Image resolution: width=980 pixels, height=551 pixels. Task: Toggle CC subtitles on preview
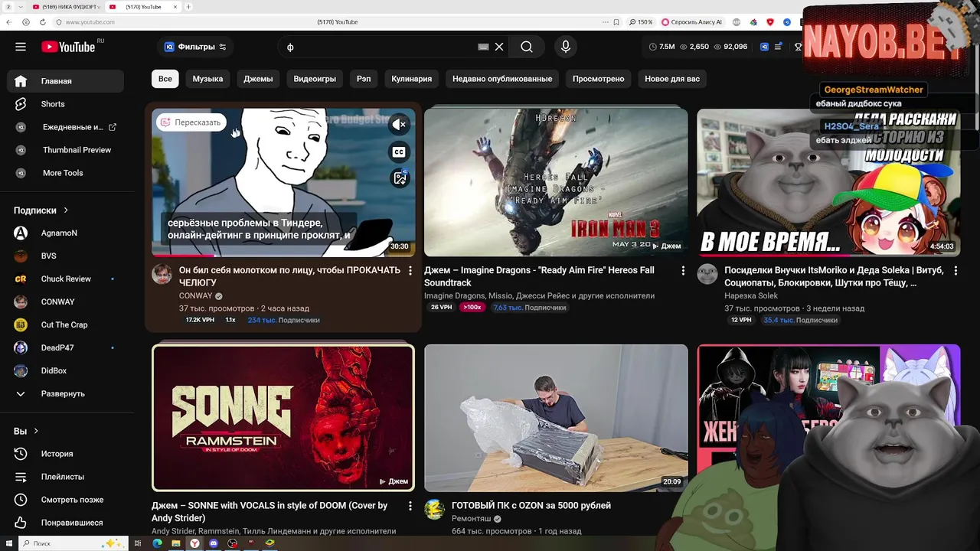pyautogui.click(x=399, y=152)
